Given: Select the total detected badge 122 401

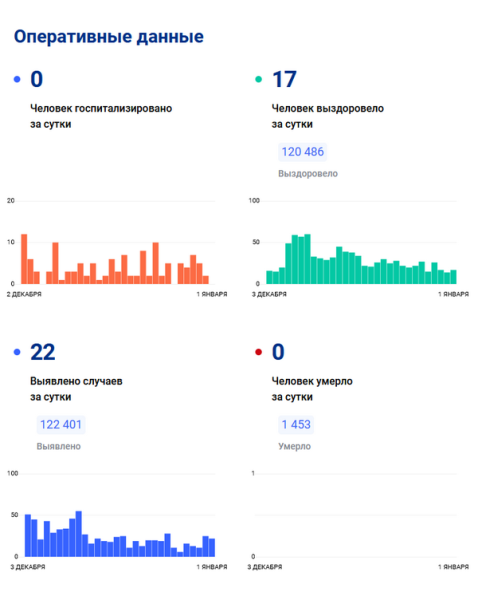Looking at the screenshot, I should click(61, 425).
